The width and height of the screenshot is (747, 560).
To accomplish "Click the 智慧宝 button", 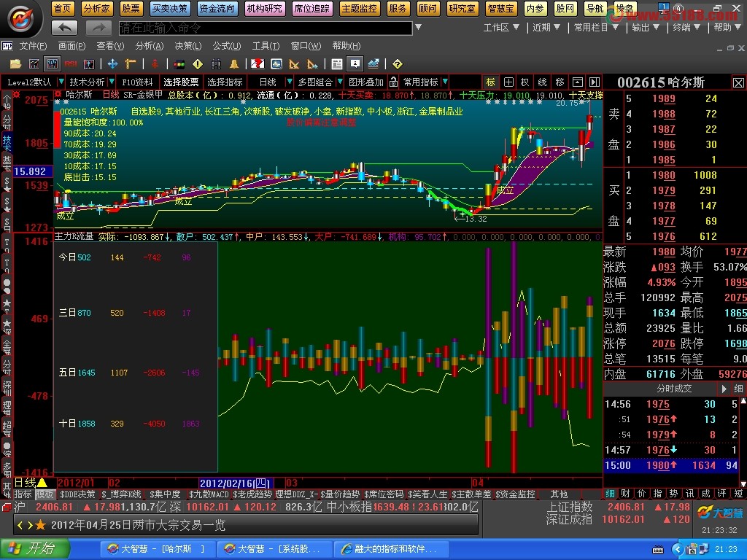I will pyautogui.click(x=501, y=9).
